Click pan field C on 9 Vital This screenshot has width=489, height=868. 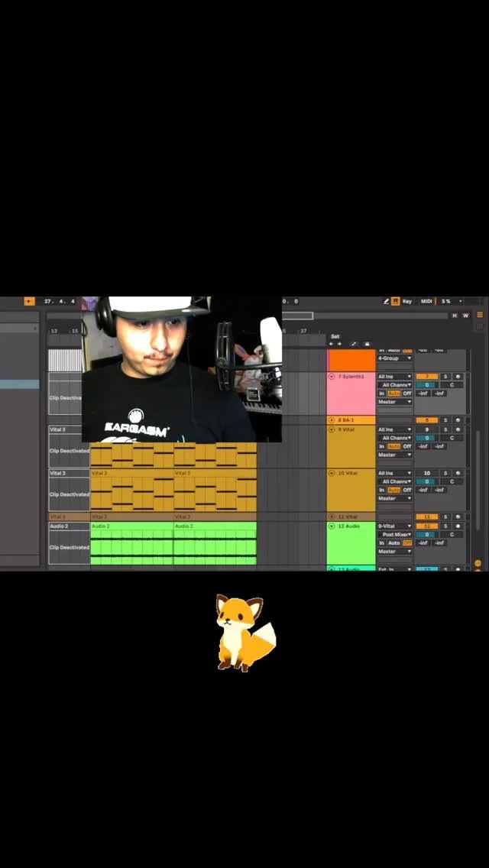coord(452,438)
